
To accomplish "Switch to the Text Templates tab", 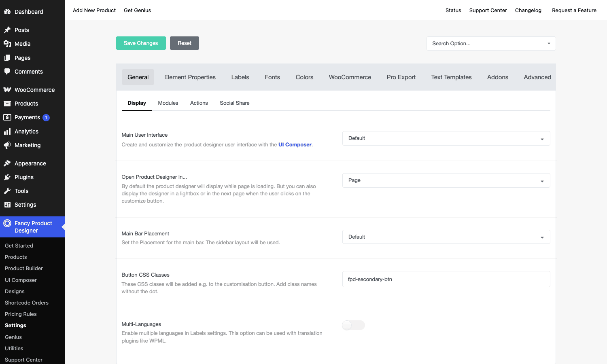I will click(x=451, y=77).
